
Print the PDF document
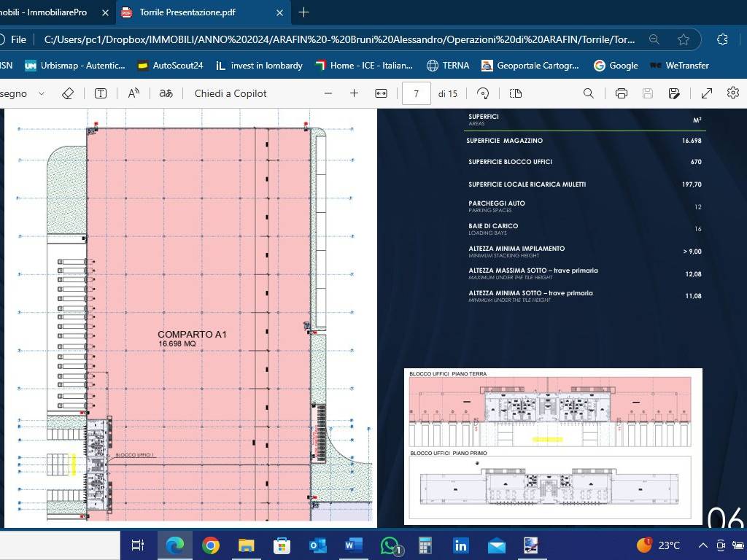(622, 93)
